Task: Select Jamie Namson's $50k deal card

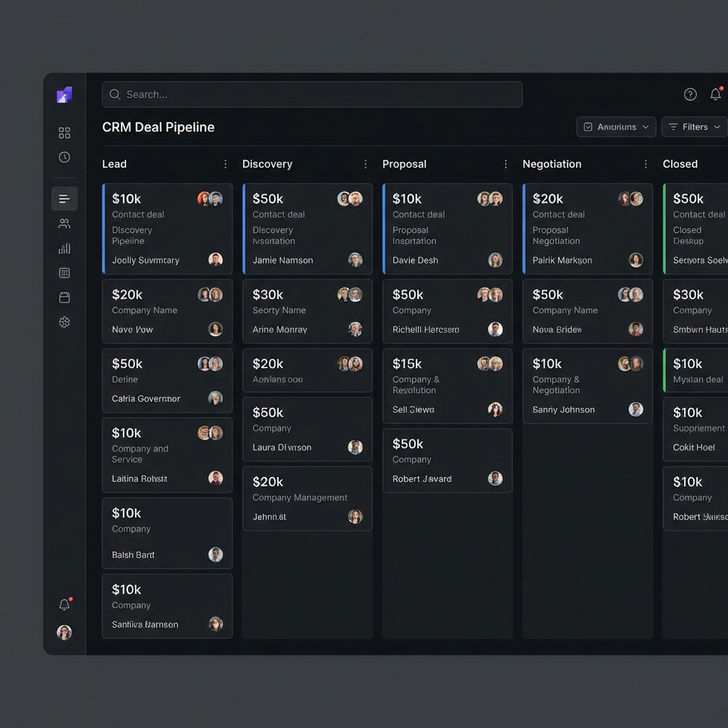Action: coord(307,229)
